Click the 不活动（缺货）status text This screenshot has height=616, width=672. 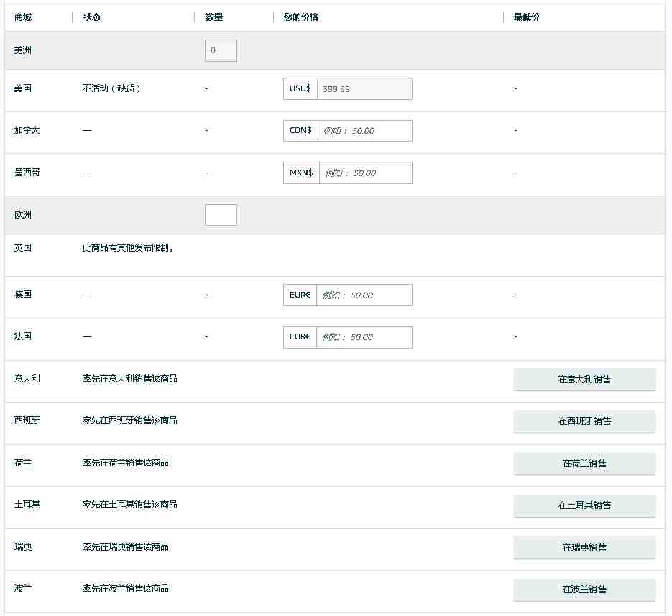[x=111, y=88]
